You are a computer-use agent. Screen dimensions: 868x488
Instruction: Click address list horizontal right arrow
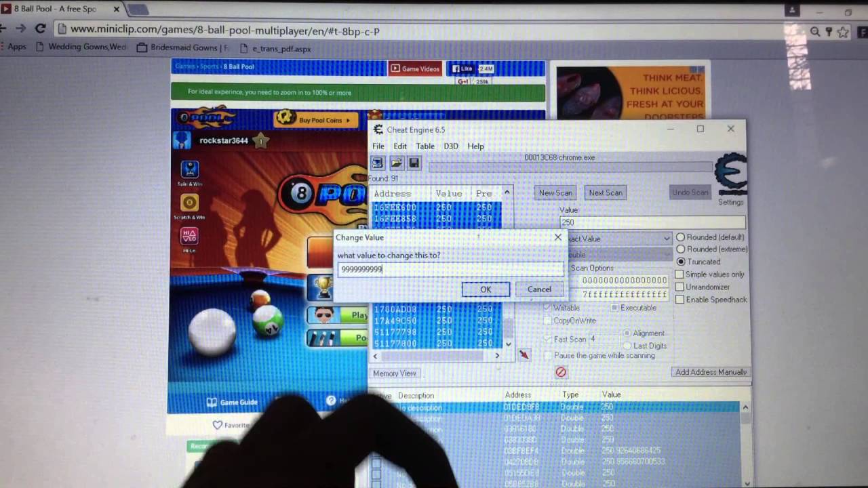click(497, 356)
